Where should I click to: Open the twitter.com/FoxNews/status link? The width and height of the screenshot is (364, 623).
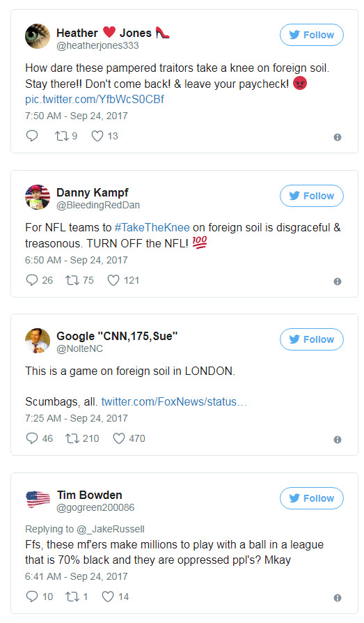coord(174,401)
